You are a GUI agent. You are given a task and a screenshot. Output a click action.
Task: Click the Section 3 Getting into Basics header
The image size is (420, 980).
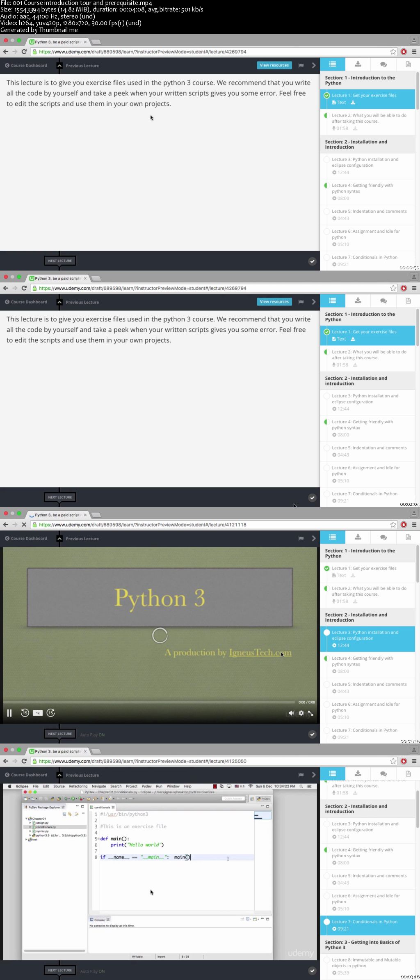point(367,945)
